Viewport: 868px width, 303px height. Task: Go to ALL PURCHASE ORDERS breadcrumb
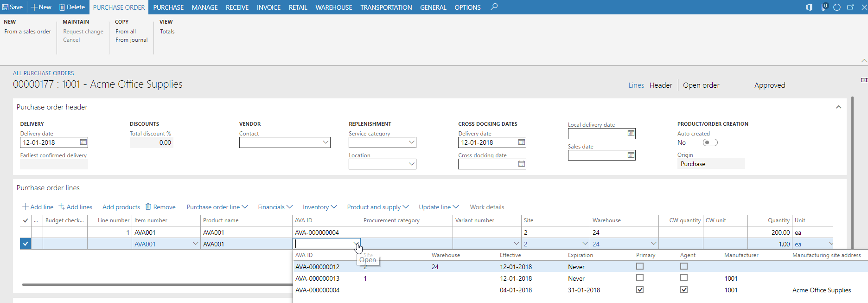[x=44, y=73]
